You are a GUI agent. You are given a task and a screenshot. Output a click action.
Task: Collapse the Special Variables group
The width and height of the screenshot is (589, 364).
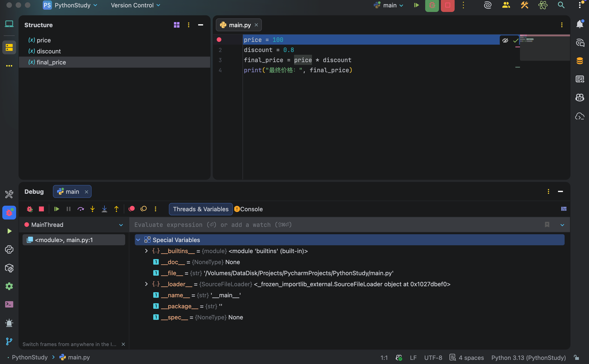pyautogui.click(x=138, y=240)
